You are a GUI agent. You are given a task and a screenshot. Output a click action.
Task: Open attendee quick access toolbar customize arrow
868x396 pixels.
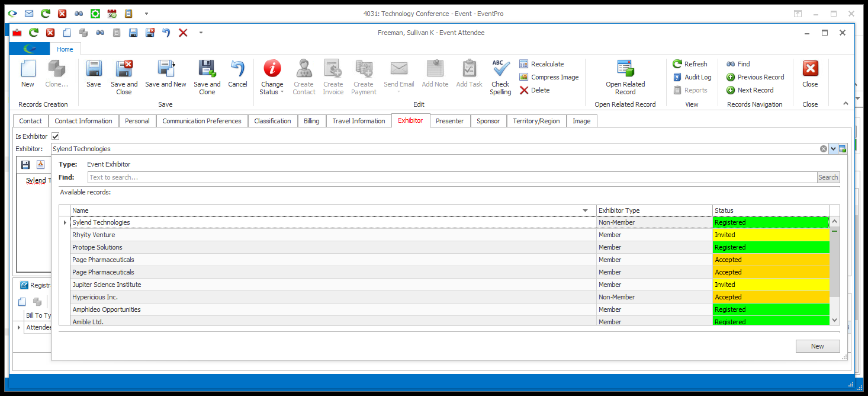pos(201,33)
